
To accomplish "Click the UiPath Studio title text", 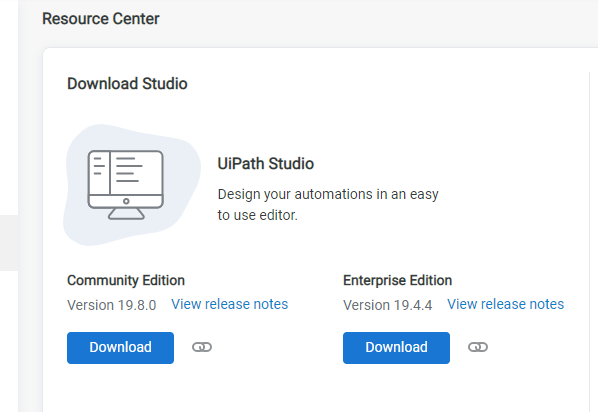I will pyautogui.click(x=266, y=164).
